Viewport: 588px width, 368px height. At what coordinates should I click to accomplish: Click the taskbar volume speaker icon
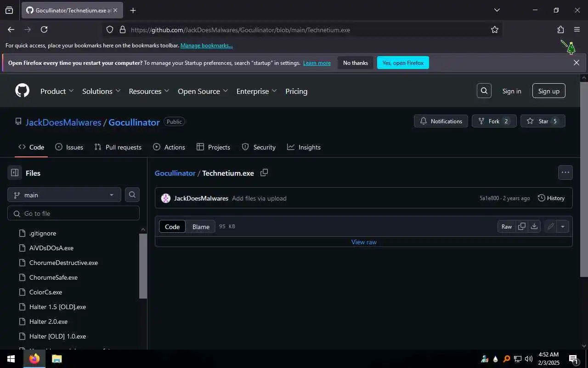pos(529,359)
